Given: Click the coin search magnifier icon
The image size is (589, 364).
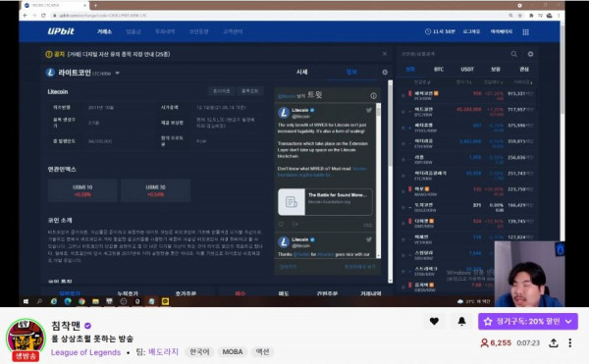Looking at the screenshot, I should tap(513, 54).
